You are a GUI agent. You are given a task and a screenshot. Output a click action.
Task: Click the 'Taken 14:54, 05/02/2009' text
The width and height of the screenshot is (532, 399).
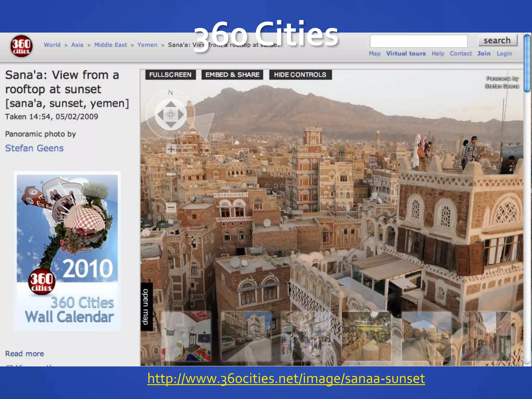(x=52, y=117)
